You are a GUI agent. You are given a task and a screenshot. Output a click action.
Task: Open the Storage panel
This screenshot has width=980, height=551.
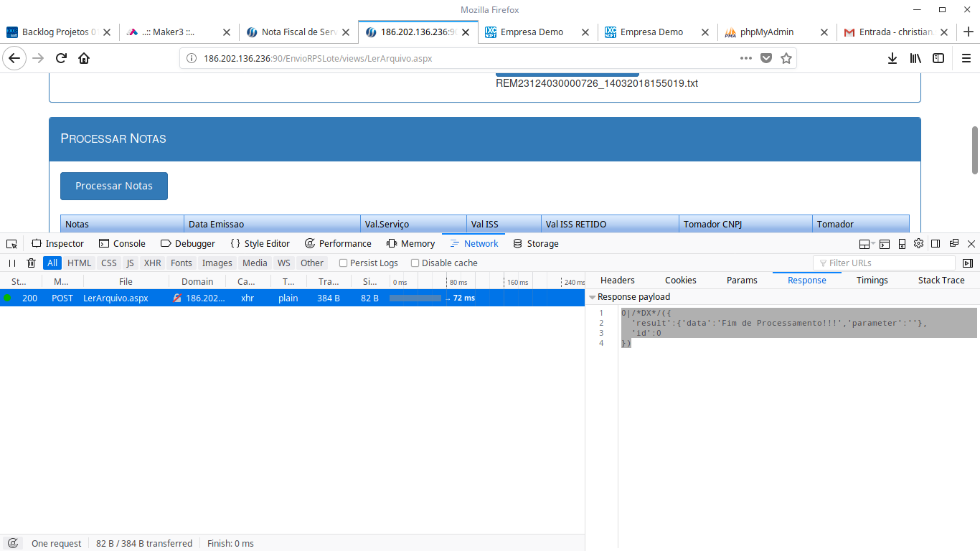pos(536,243)
